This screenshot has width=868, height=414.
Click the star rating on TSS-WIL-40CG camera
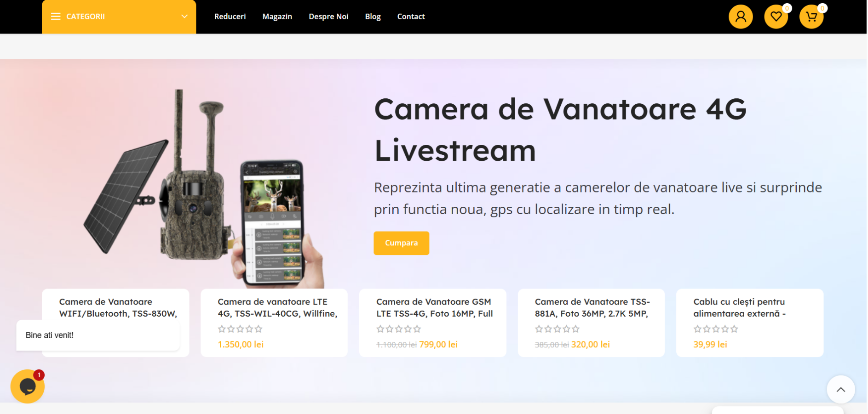coord(241,329)
